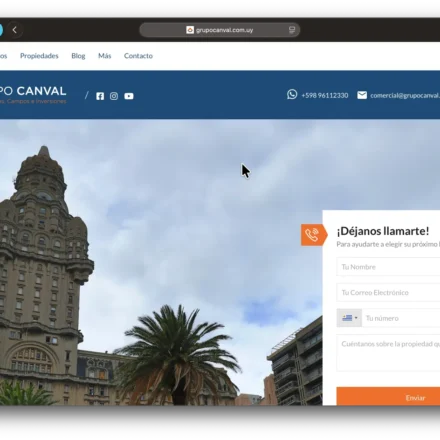Click the Cuéntanos sobre la propiedad textarea
The height and width of the screenshot is (440, 440).
tap(388, 353)
